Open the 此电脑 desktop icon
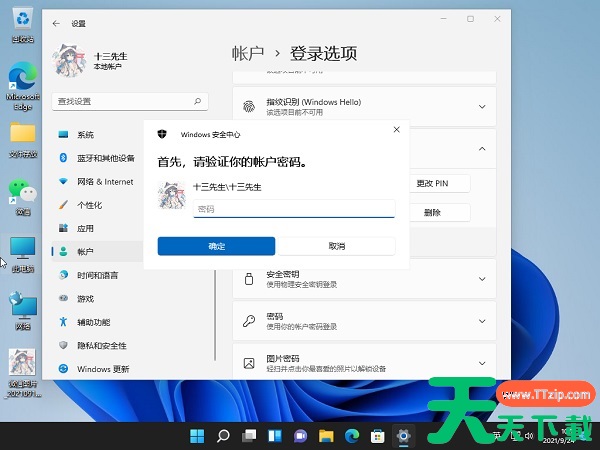This screenshot has width=600, height=450. point(22,248)
